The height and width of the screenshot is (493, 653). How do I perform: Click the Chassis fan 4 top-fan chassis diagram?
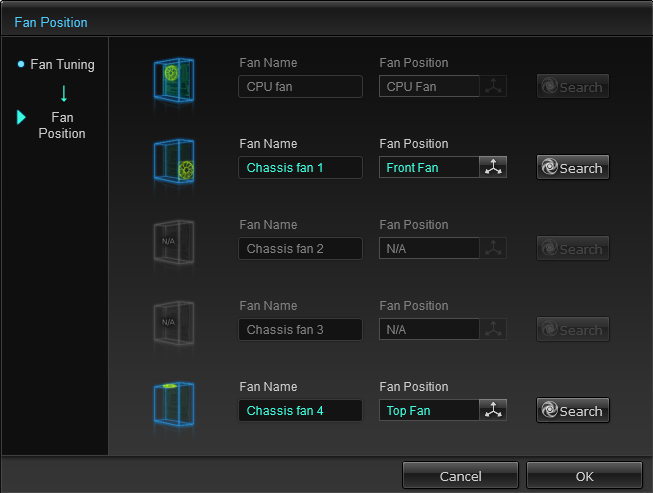coord(174,405)
